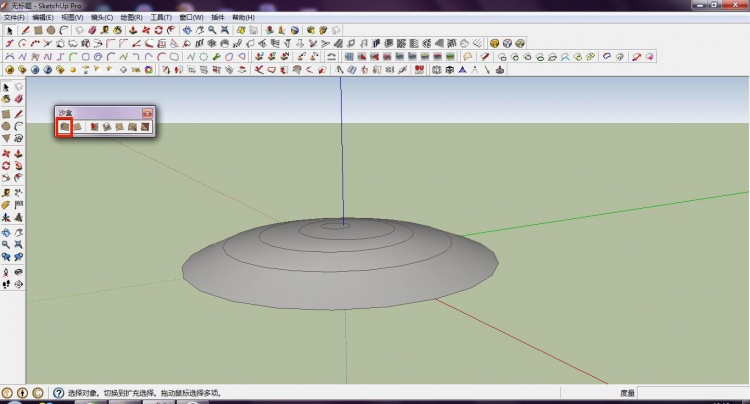Choose Zoom Extents in the left palette
750x404 pixels.
pos(18,244)
